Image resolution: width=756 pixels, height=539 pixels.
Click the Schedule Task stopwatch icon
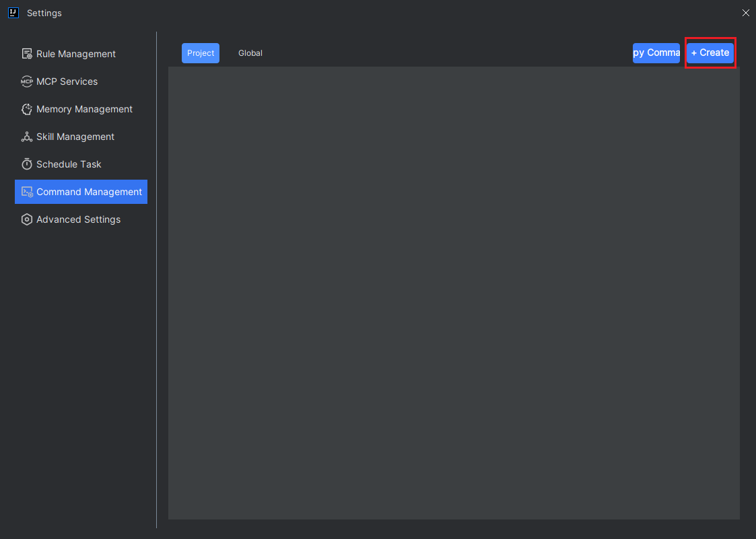coord(27,164)
